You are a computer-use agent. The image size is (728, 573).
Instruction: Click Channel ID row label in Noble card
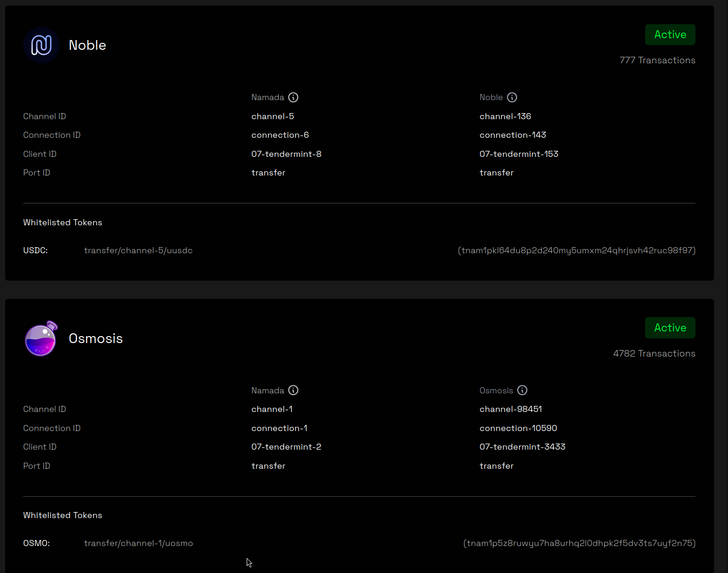[45, 116]
